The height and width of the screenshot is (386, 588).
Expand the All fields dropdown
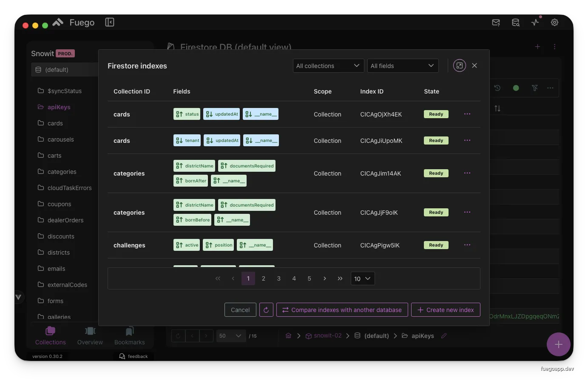pyautogui.click(x=402, y=66)
